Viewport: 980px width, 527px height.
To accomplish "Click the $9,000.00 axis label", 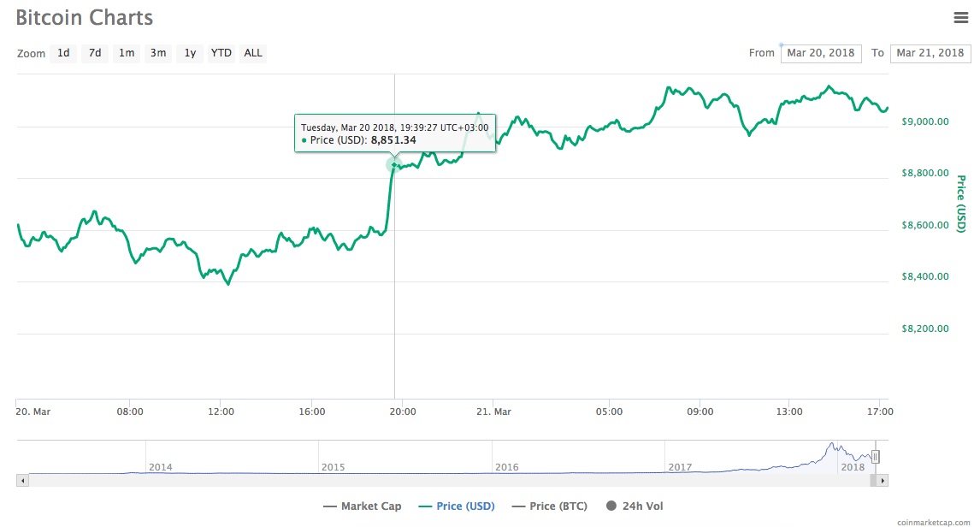I will (x=925, y=121).
